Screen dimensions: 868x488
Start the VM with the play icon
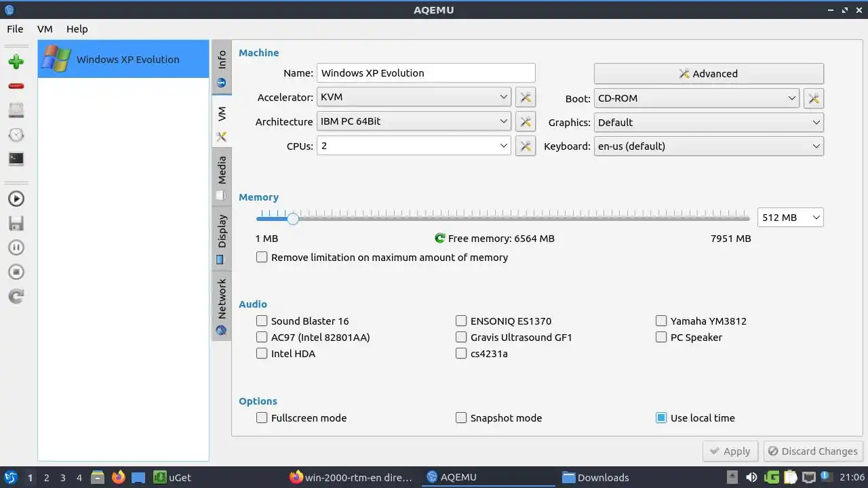coord(16,199)
